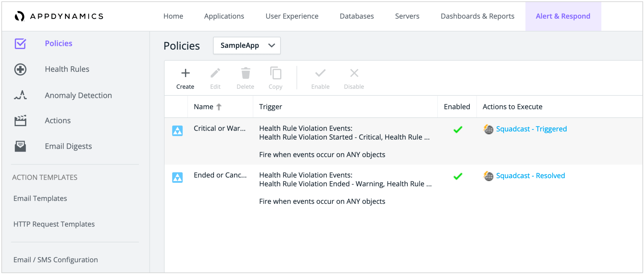The image size is (644, 274).
Task: Click the Actions clapperboard icon
Action: click(20, 120)
